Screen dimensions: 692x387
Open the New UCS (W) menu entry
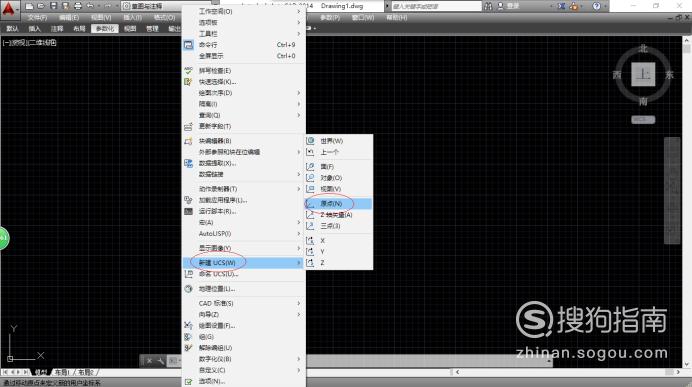click(243, 263)
